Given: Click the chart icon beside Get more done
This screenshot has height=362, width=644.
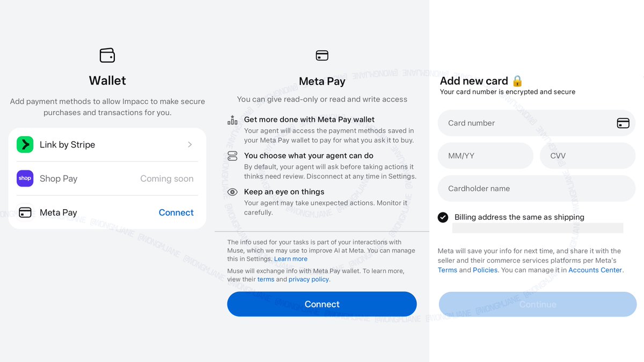Looking at the screenshot, I should coord(232,120).
